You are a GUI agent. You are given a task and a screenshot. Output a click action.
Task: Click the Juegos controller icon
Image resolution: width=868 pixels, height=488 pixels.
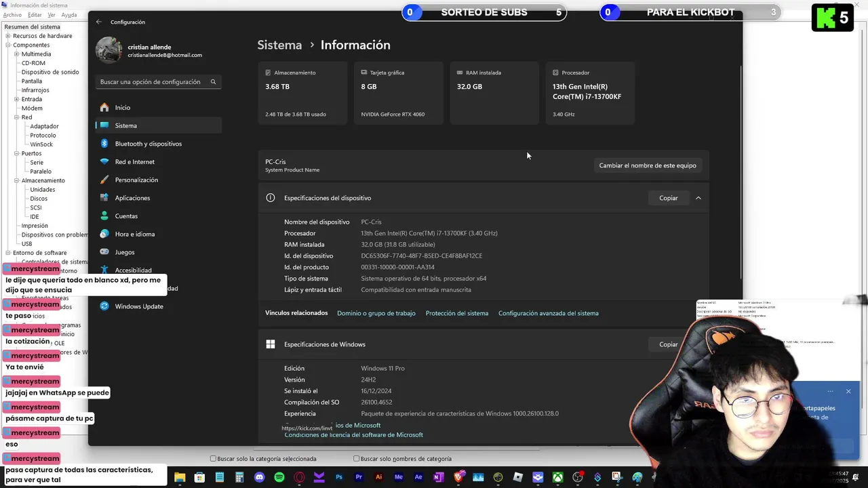pyautogui.click(x=104, y=252)
